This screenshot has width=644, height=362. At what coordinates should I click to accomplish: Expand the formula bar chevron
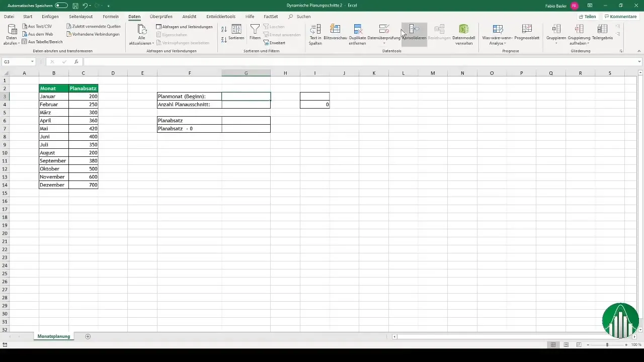pyautogui.click(x=639, y=62)
